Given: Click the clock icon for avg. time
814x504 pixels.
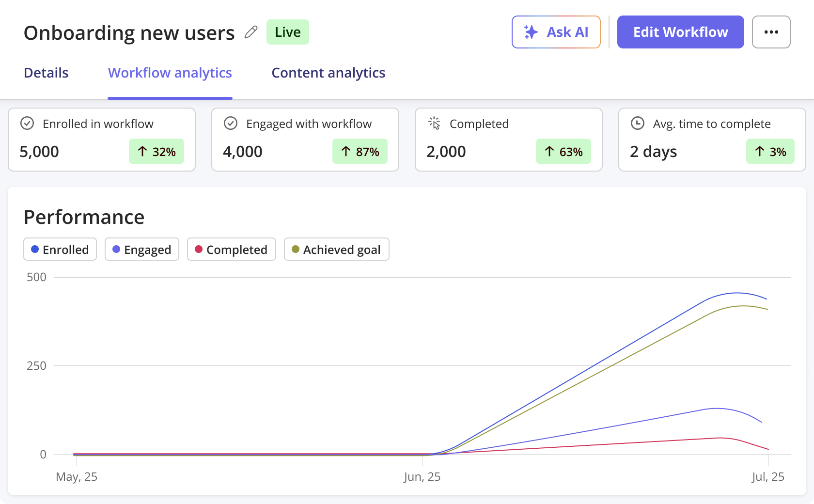Looking at the screenshot, I should click(638, 124).
